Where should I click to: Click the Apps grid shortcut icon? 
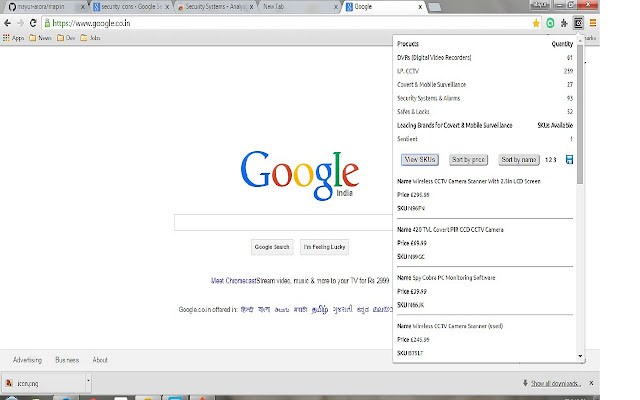tap(6, 38)
